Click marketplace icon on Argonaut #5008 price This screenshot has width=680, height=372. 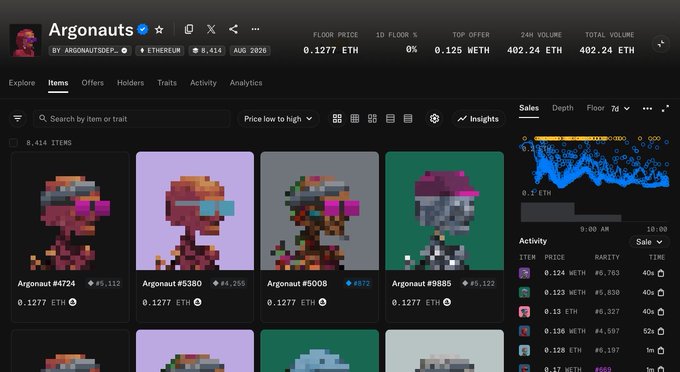point(323,302)
